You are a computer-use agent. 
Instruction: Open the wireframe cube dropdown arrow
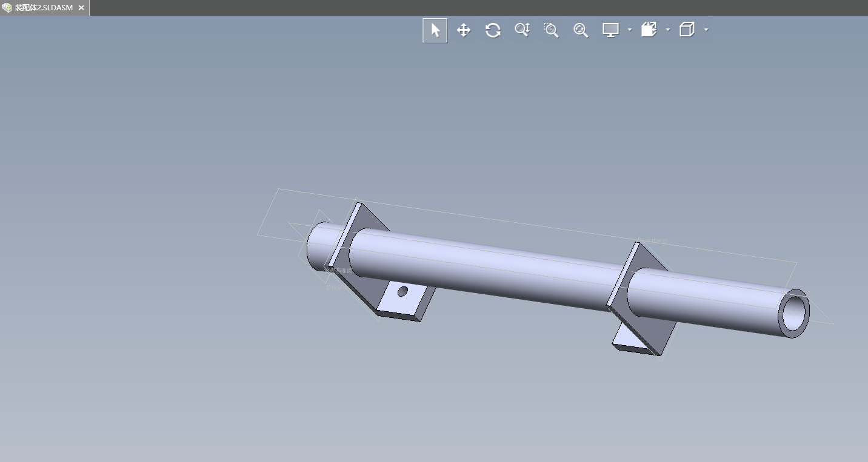(706, 30)
